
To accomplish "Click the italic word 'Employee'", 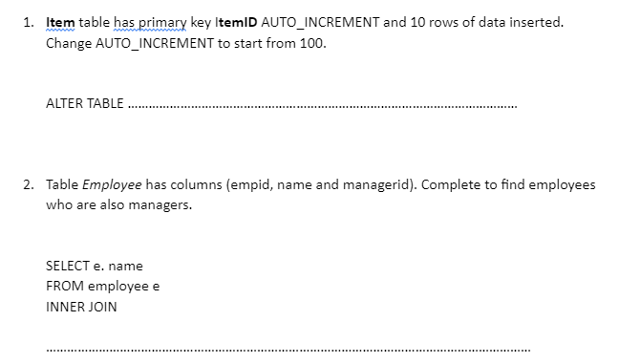I will [x=112, y=184].
